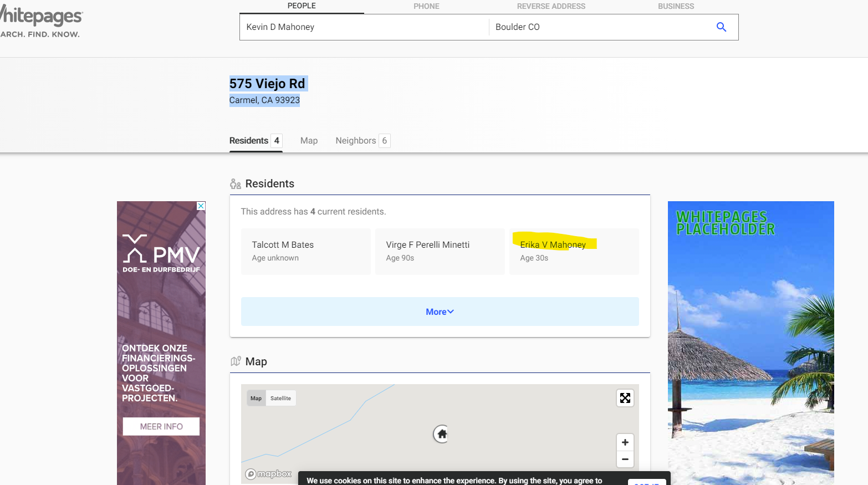Select the Map view toggle

tap(256, 398)
